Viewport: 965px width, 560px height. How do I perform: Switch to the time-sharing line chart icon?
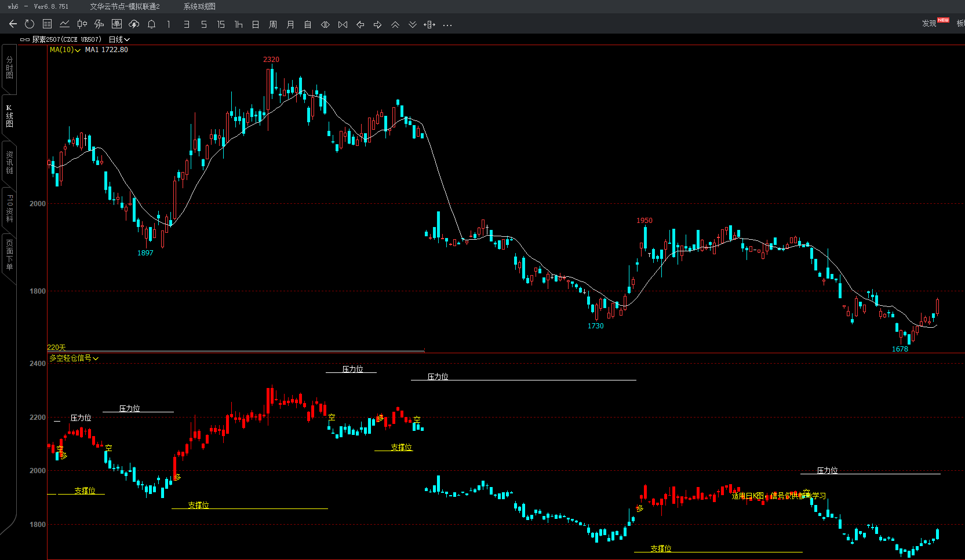coord(65,24)
